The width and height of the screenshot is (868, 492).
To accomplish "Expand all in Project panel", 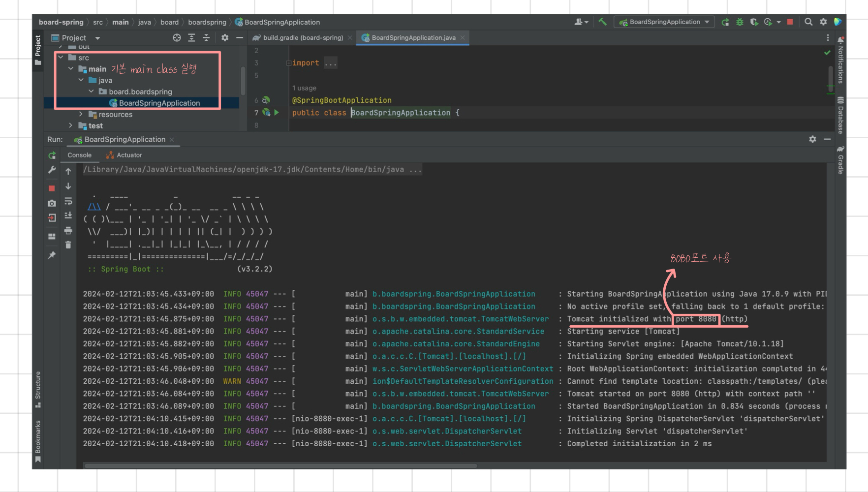I will pyautogui.click(x=191, y=38).
